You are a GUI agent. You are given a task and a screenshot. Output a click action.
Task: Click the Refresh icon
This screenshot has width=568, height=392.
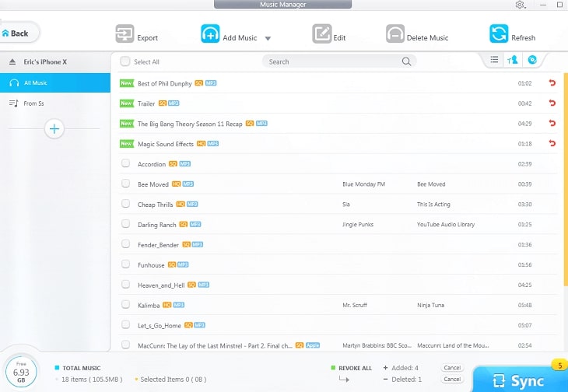(499, 33)
